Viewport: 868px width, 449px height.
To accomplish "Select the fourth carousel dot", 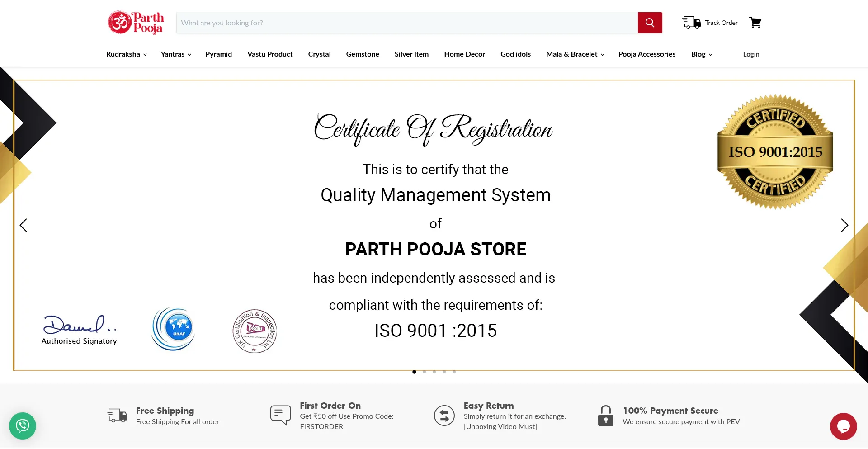I will pos(444,372).
